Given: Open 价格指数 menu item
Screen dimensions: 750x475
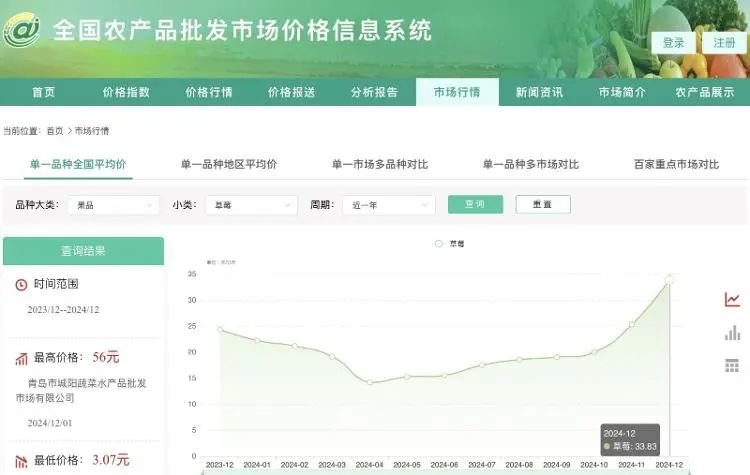Looking at the screenshot, I should [126, 92].
